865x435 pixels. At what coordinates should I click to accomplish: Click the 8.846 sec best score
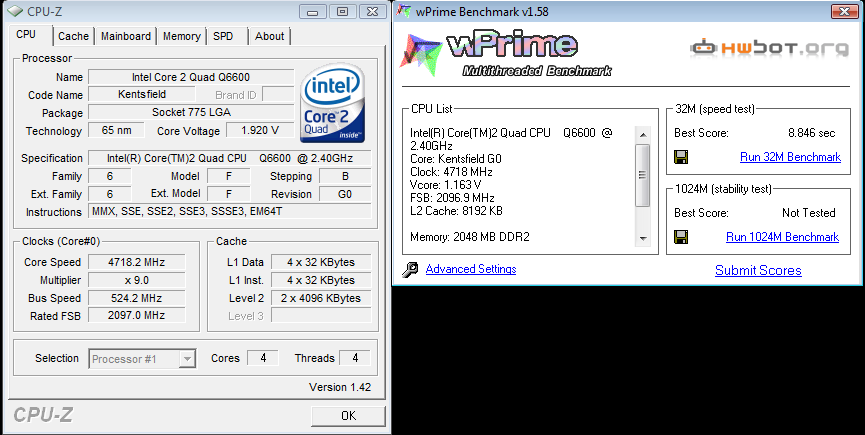tap(811, 133)
